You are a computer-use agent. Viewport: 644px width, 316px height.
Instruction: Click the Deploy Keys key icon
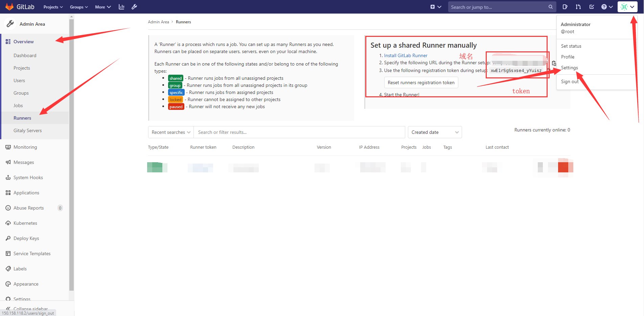[8, 238]
